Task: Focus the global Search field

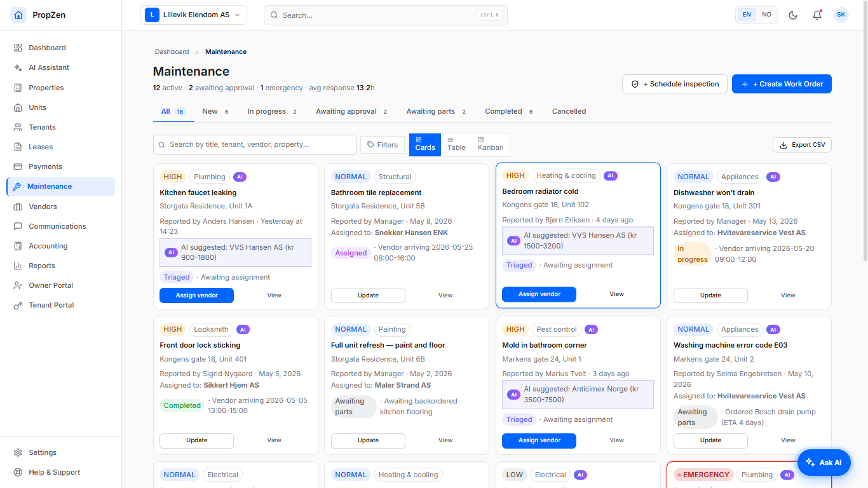Action: [x=386, y=15]
